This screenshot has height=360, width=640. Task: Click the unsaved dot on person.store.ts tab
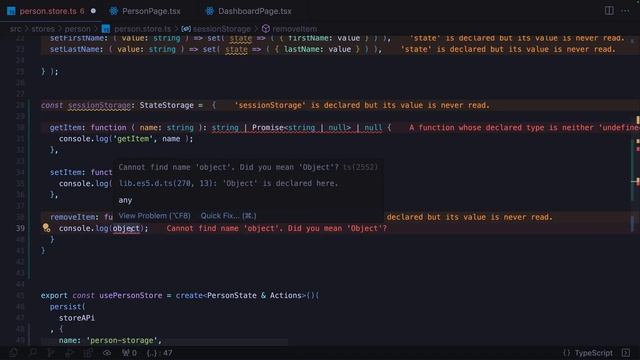tap(93, 11)
